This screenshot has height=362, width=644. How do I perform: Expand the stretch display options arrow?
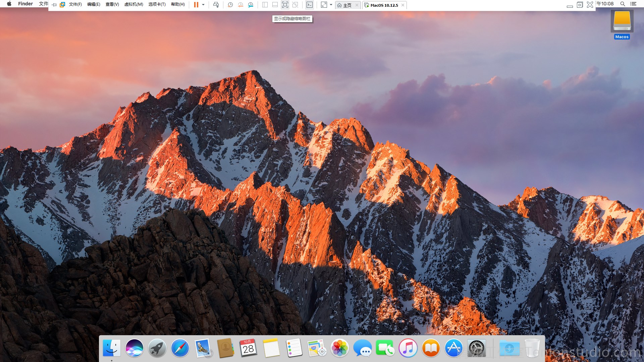pos(331,5)
